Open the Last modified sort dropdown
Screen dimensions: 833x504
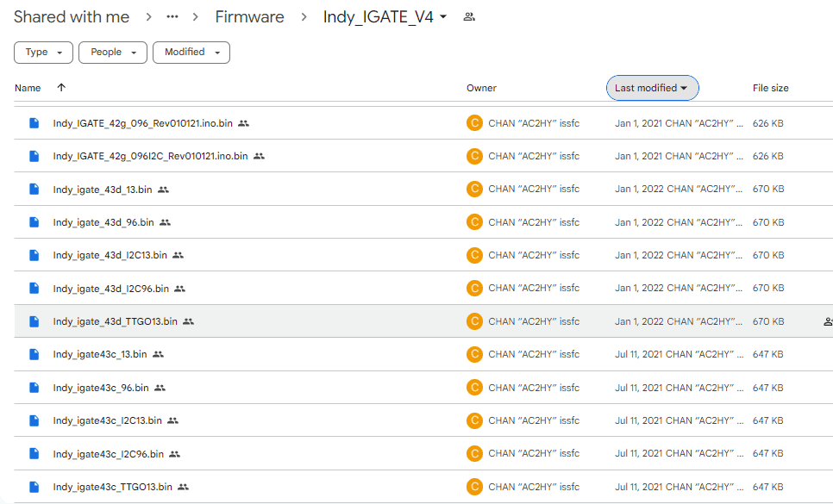click(x=651, y=88)
